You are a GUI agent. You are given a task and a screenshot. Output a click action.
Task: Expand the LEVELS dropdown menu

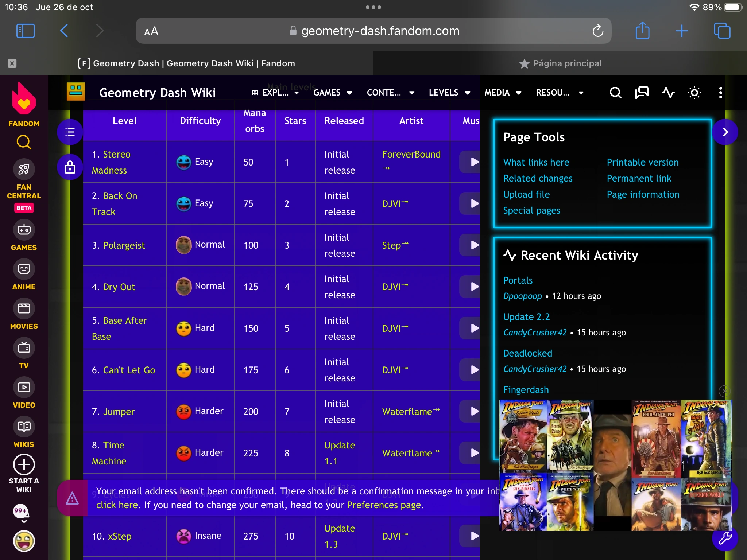(449, 93)
